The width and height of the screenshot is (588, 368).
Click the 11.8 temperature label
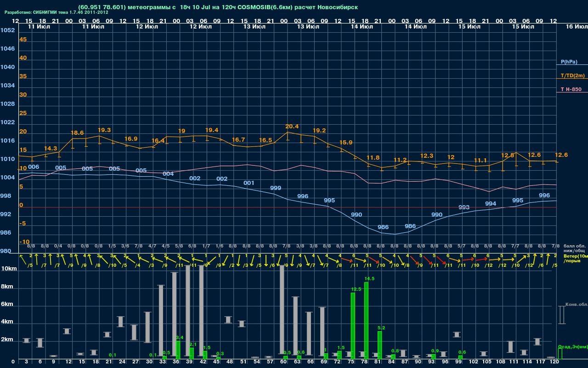(x=373, y=158)
